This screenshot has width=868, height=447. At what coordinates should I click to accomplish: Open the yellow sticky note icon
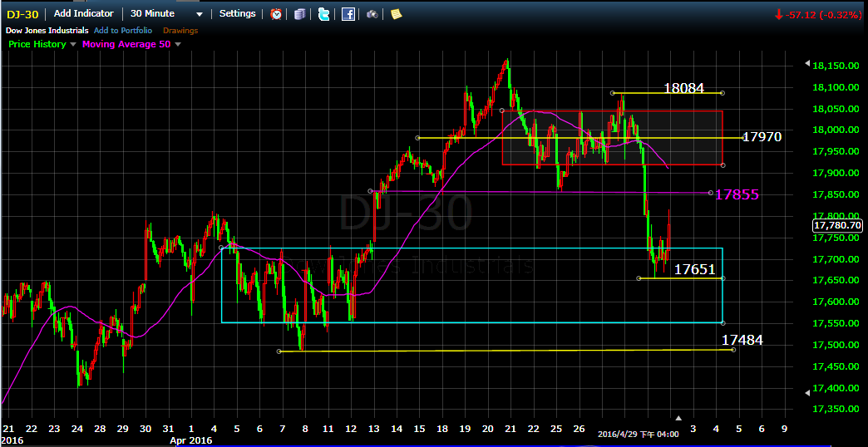point(397,14)
